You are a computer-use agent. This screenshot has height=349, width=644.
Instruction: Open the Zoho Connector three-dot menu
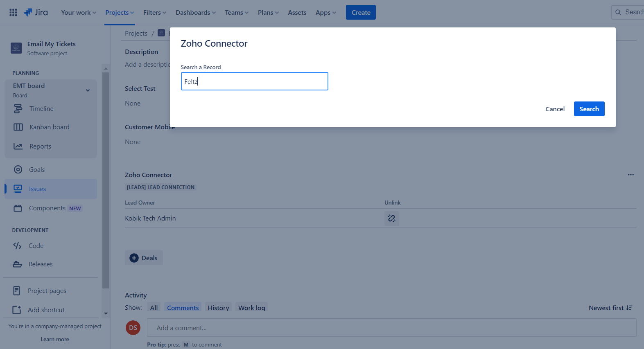coord(631,175)
